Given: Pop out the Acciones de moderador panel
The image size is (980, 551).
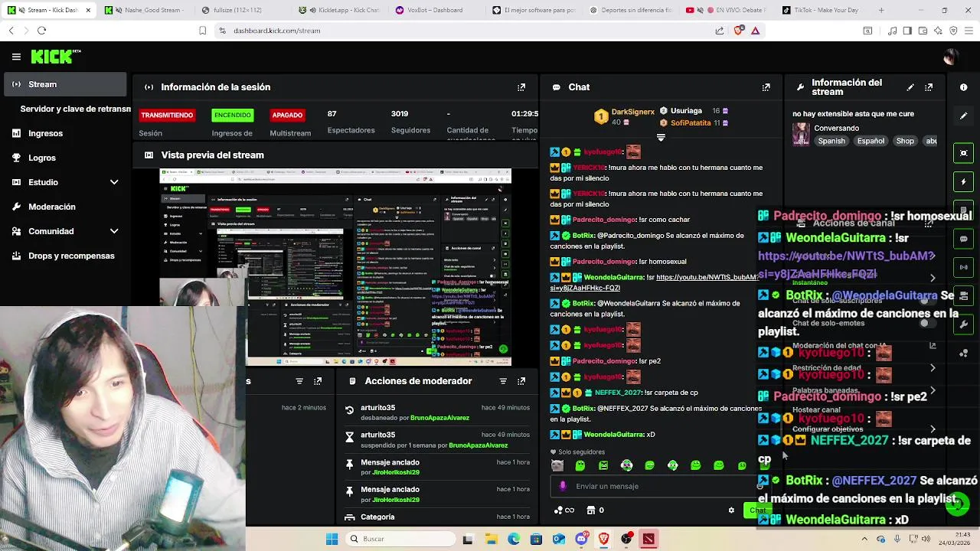Looking at the screenshot, I should (521, 381).
